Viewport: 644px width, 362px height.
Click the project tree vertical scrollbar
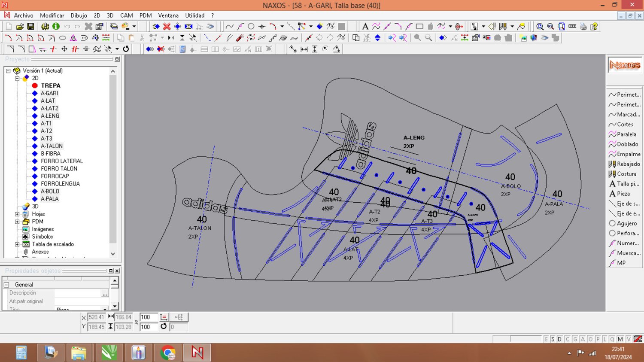coord(113,162)
